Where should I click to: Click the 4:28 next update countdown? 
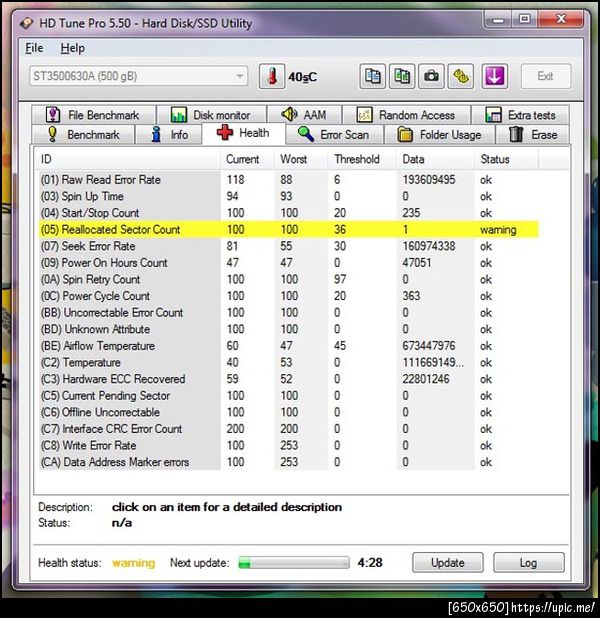[370, 563]
